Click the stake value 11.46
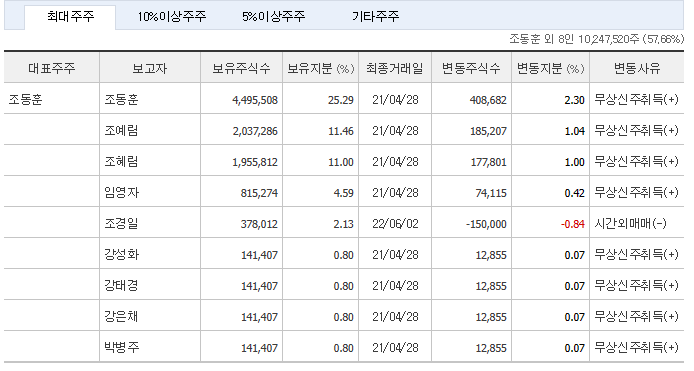 tap(341, 131)
